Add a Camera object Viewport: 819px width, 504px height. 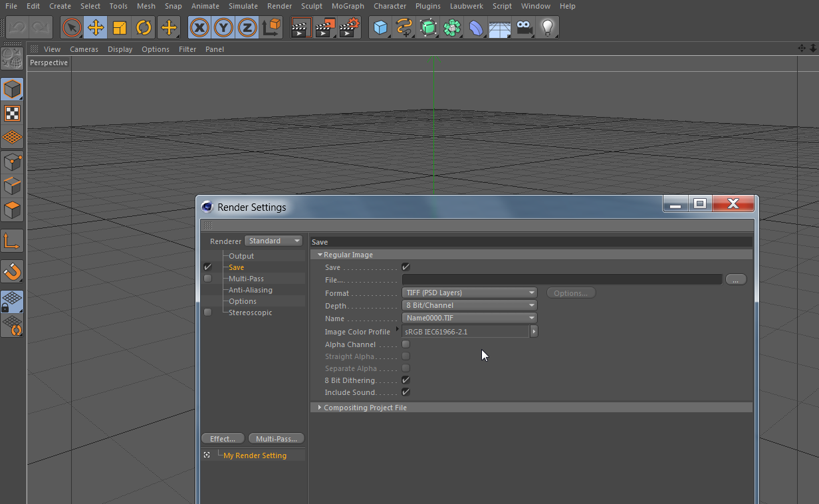tap(525, 28)
